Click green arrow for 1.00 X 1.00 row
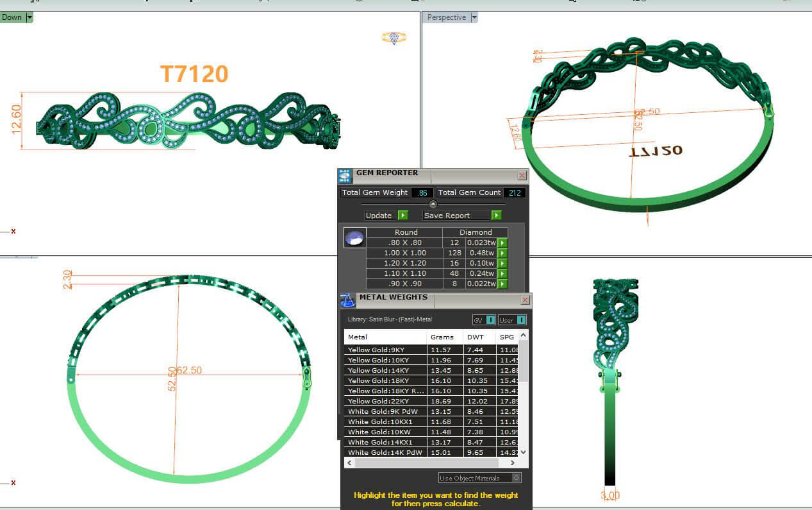 click(x=502, y=253)
